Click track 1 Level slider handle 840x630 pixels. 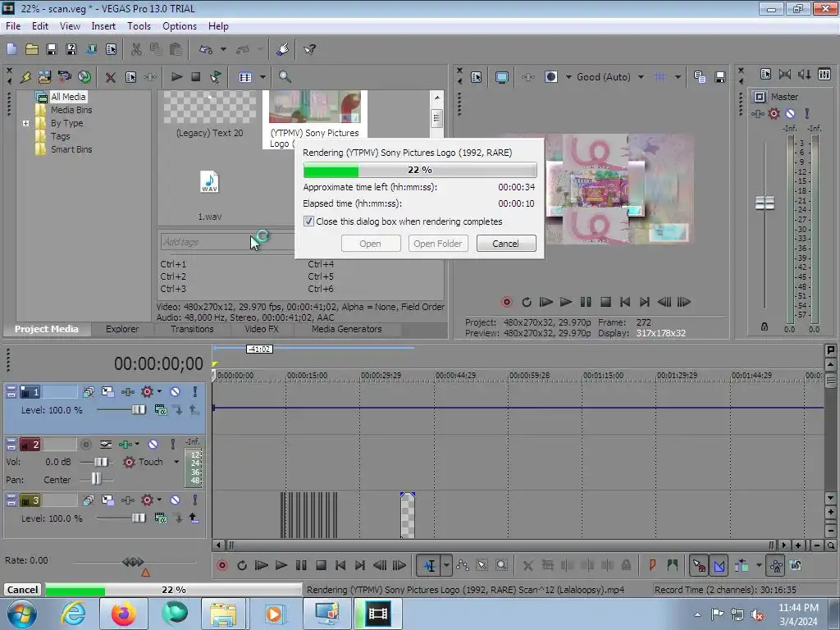pyautogui.click(x=138, y=410)
